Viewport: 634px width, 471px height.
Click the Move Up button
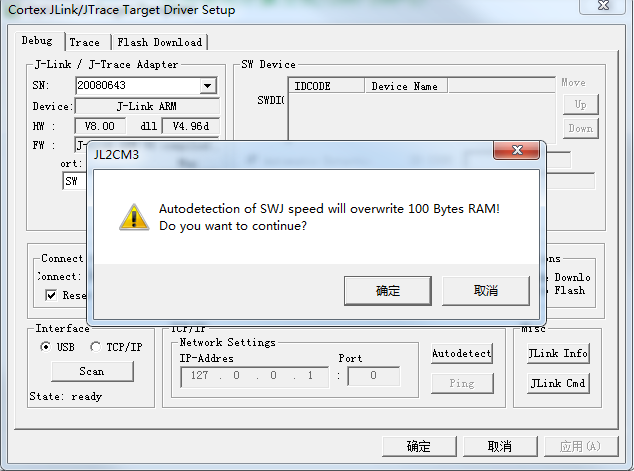tap(581, 104)
